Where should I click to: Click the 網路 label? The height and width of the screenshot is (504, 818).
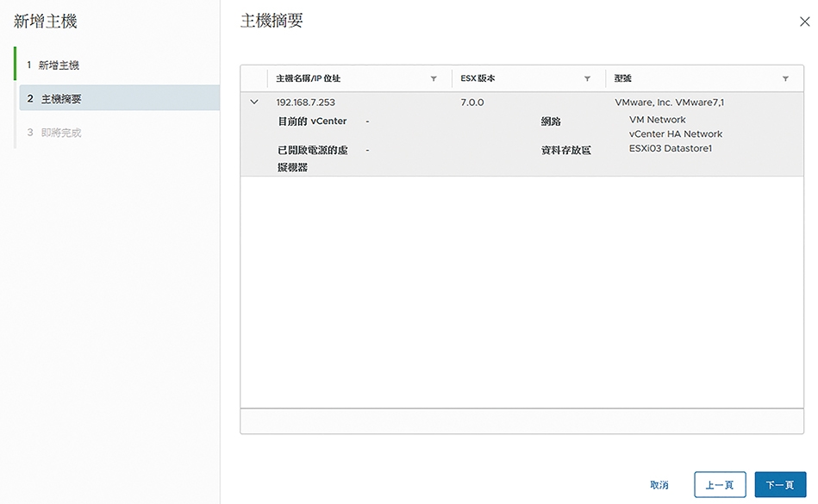coord(551,121)
